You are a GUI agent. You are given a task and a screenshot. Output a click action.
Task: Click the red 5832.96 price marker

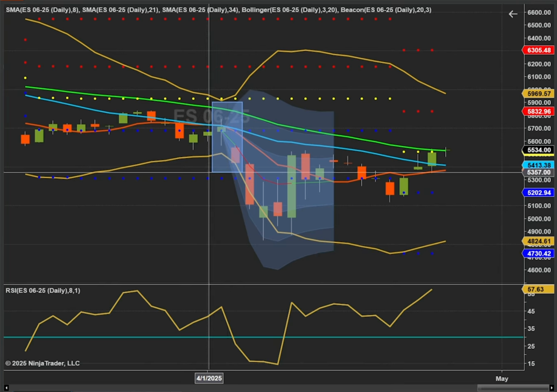click(x=539, y=111)
